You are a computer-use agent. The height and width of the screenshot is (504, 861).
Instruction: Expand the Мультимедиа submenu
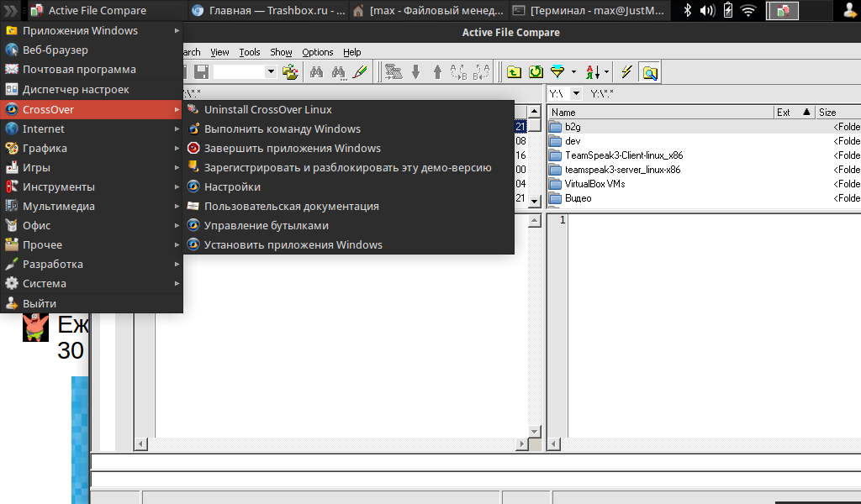[92, 206]
